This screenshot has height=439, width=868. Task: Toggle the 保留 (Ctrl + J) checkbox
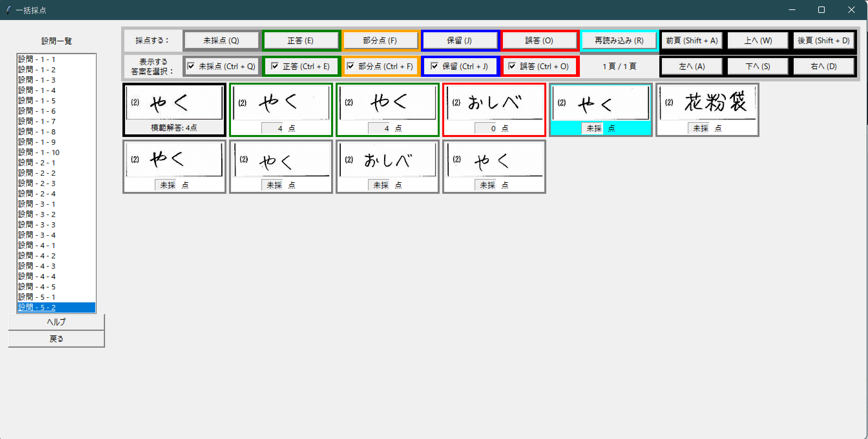click(435, 66)
